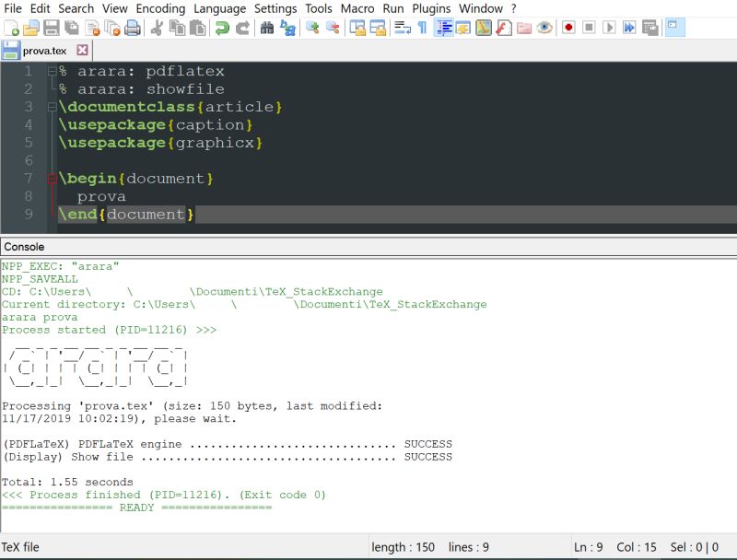Click Run macro multiple times icon
Viewport: 737px width, 560px height.
pyautogui.click(x=629, y=28)
